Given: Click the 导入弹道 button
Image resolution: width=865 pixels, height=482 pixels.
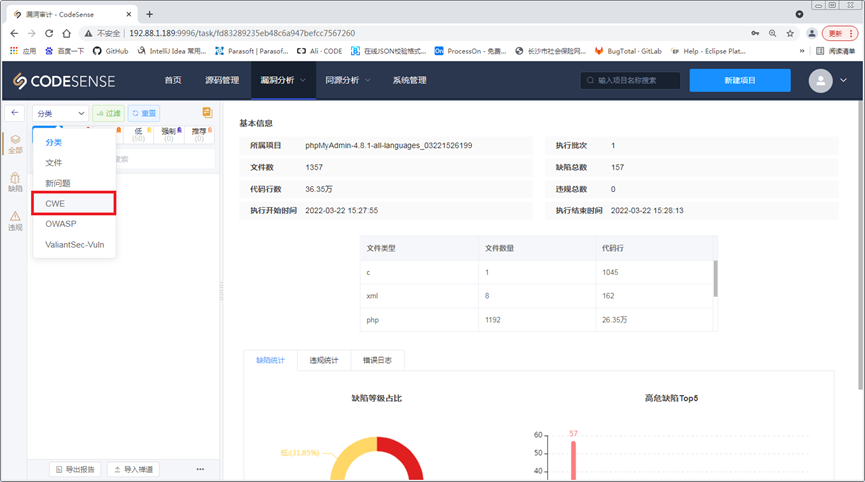Looking at the screenshot, I should [x=133, y=469].
